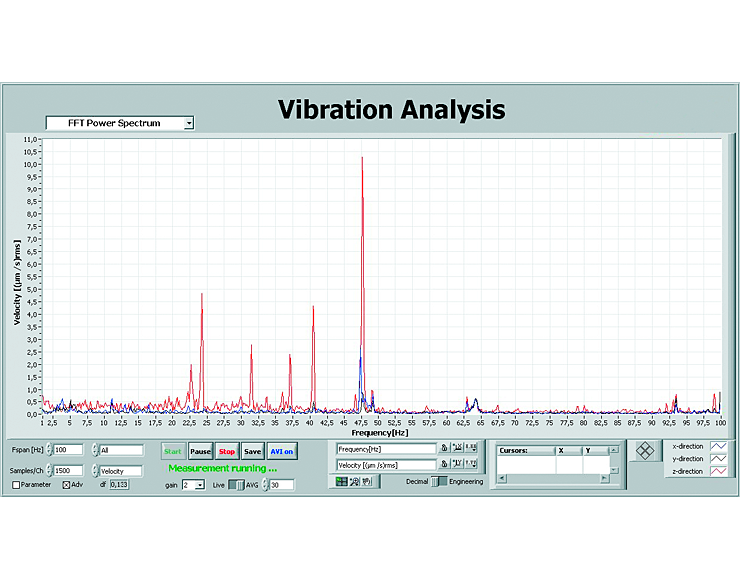Click the diamond cursor mover pad
The image size is (740, 580).
point(645,451)
